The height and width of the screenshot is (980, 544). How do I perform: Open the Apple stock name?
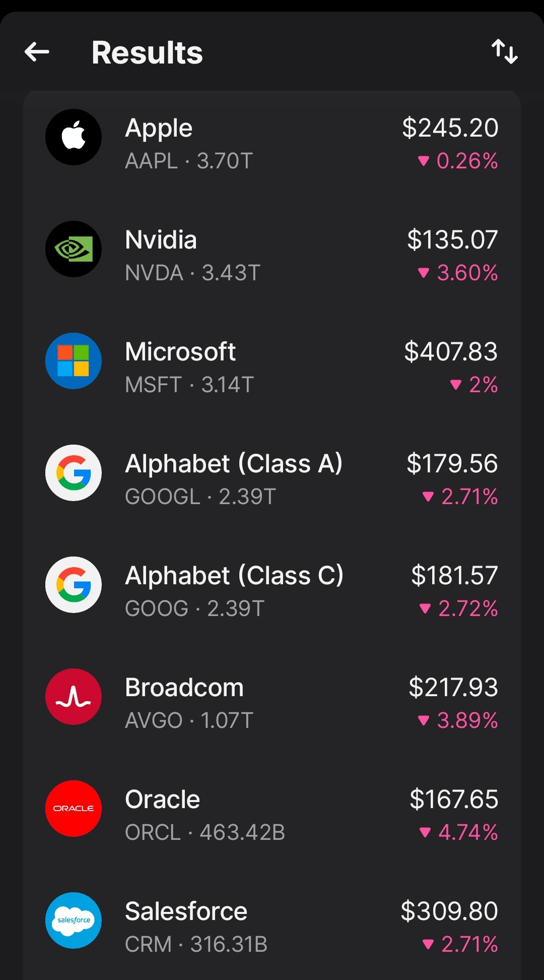pos(159,128)
